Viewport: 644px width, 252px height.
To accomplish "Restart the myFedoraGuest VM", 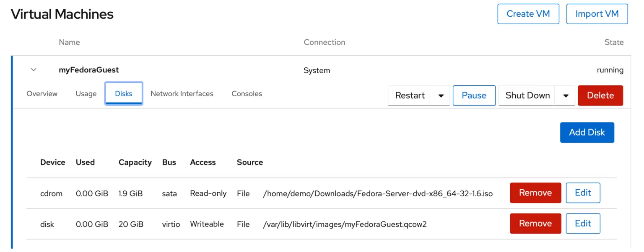I will 408,95.
